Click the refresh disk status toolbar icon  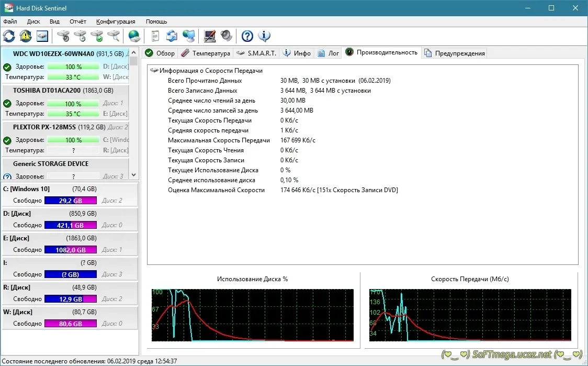(x=9, y=36)
